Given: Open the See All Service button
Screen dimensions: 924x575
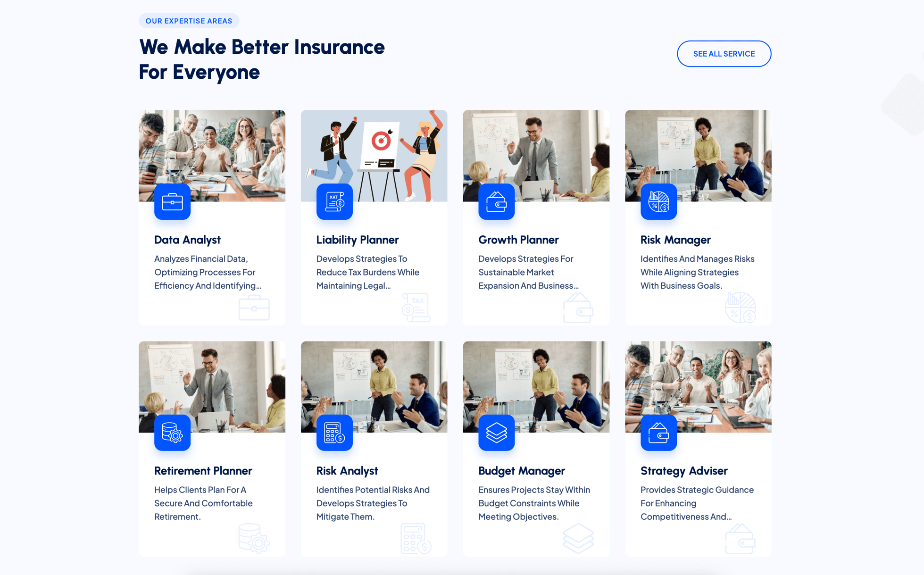Looking at the screenshot, I should 724,54.
